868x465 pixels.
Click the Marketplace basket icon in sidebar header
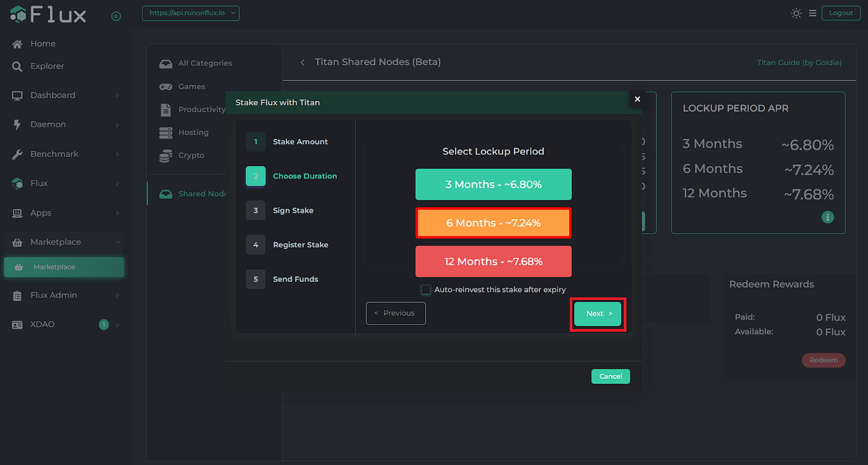[17, 242]
